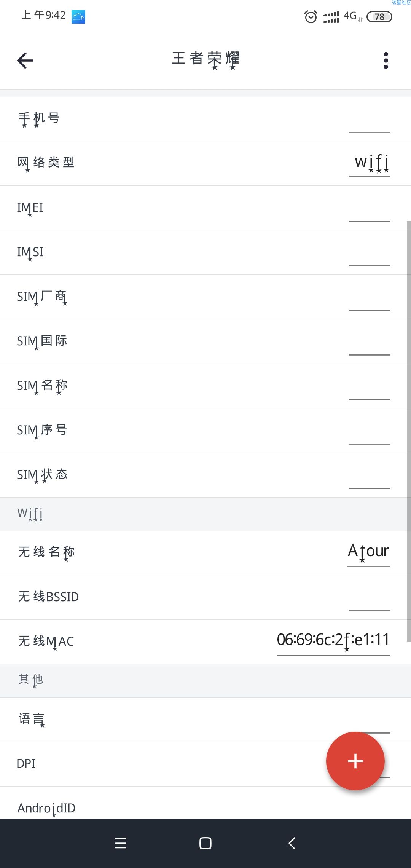Viewport: 411px width, 868px height.
Task: Tap the red plus floating button
Action: click(x=355, y=761)
